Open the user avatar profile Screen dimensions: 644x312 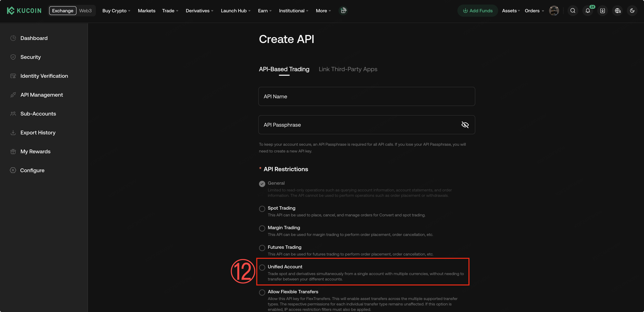[554, 11]
